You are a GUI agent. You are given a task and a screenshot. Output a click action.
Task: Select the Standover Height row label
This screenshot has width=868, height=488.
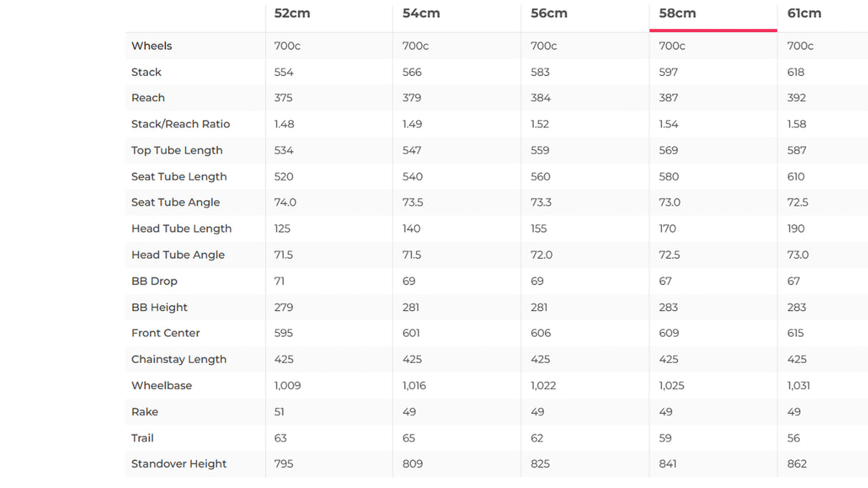tap(179, 464)
